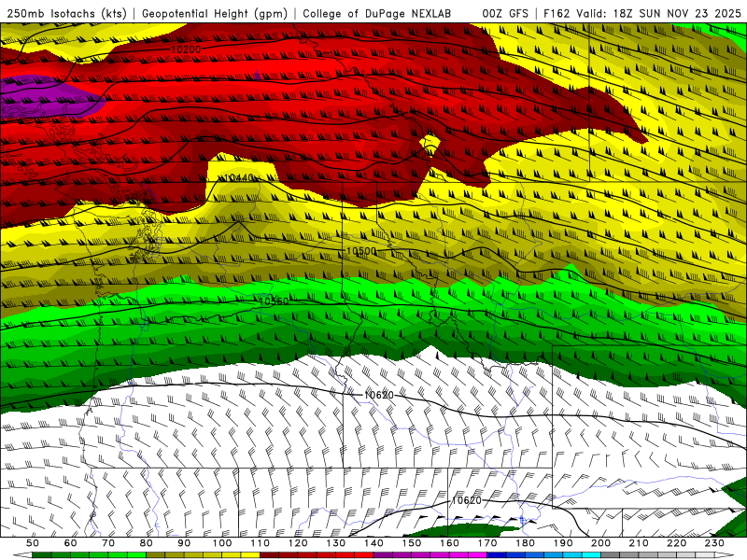The width and height of the screenshot is (747, 560).
Task: Pick the brightest cyan color bar segment
Action: pos(592,555)
